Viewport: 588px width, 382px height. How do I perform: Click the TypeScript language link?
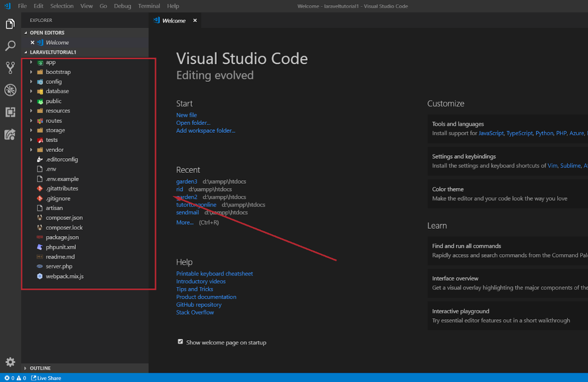pos(520,133)
